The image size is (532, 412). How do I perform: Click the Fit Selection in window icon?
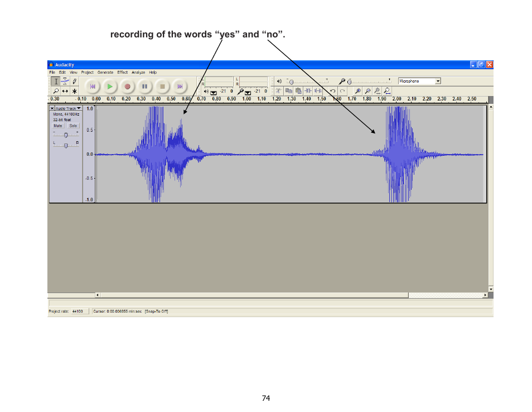377,90
